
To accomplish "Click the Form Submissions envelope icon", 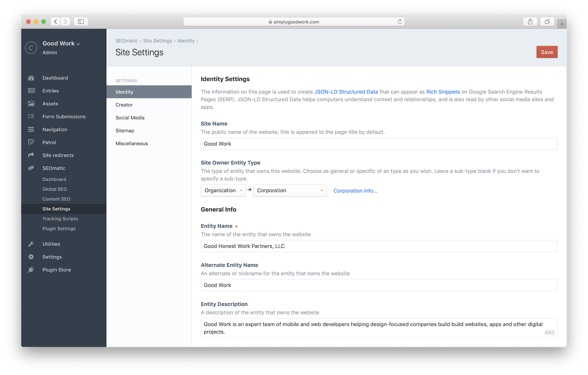I will [x=31, y=117].
